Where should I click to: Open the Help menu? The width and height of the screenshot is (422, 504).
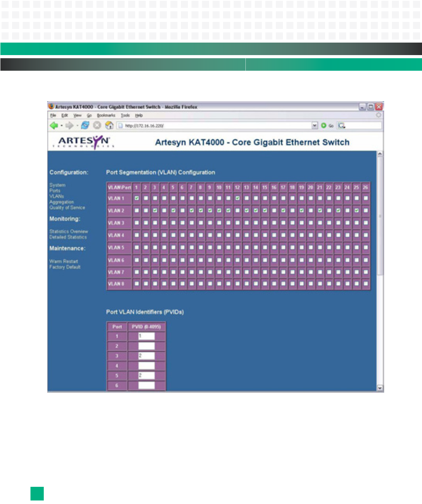point(139,116)
